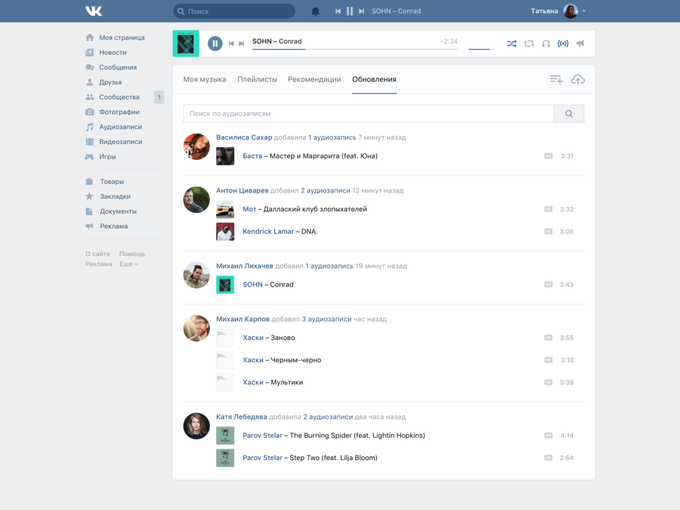
Task: Play SOHN – Conrad cover in feed
Action: click(x=225, y=284)
